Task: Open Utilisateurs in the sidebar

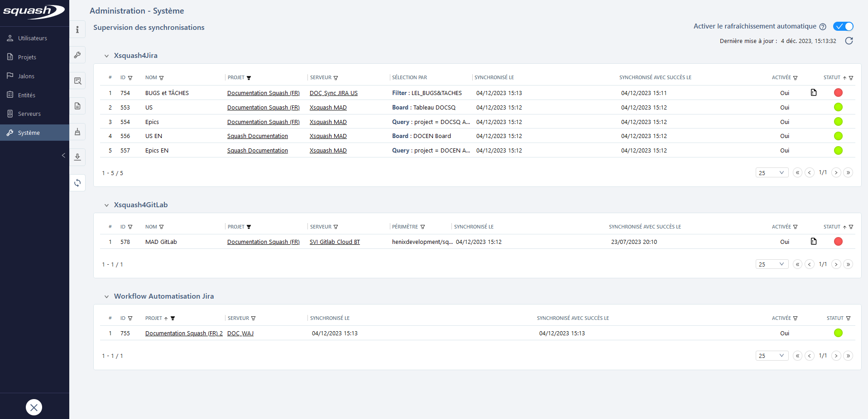Action: tap(34, 38)
